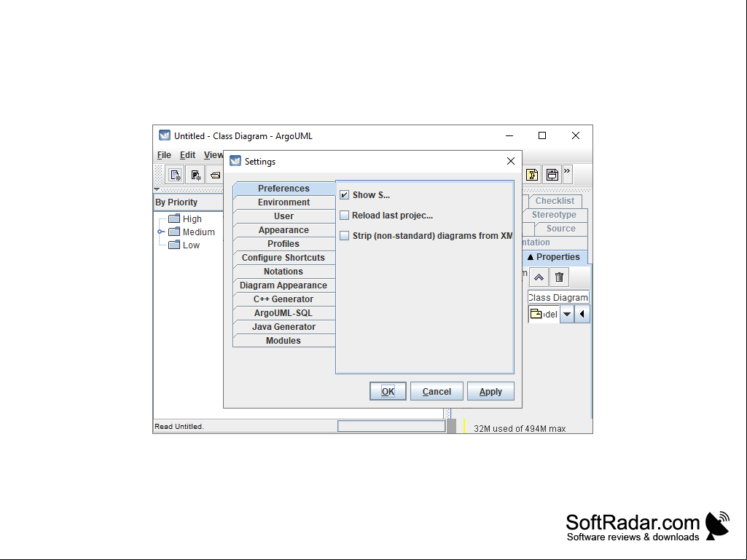Enable Strip non-standard diagrams checkbox
Image resolution: width=747 pixels, height=560 pixels.
(x=345, y=236)
